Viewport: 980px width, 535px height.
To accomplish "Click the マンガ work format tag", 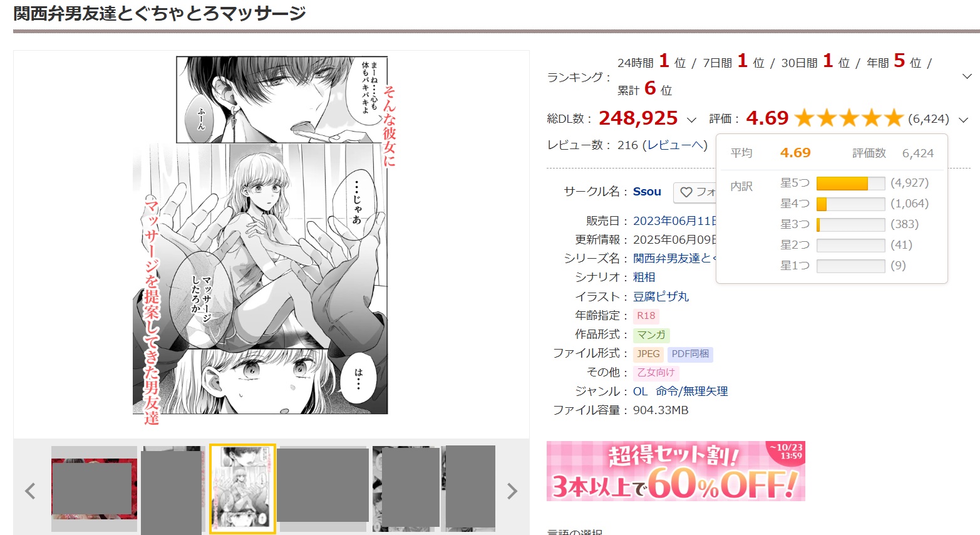I will pyautogui.click(x=651, y=335).
